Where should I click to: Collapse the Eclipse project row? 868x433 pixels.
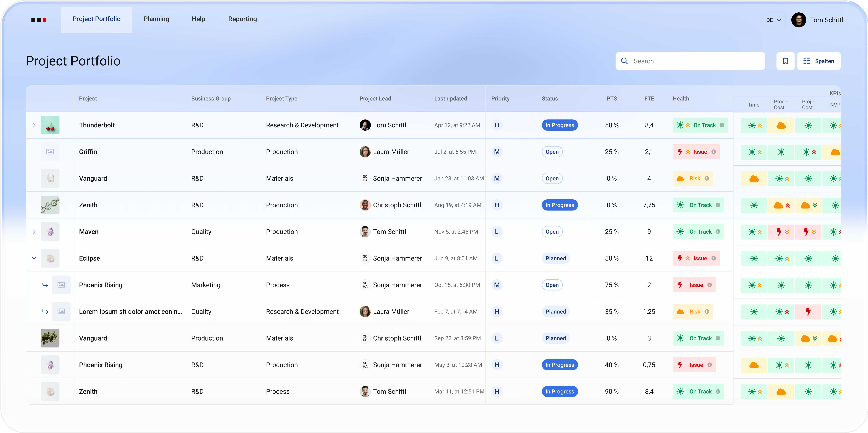(x=34, y=258)
